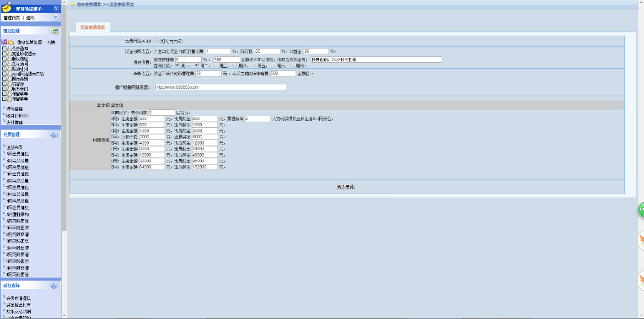The width and height of the screenshot is (644, 319).
Task: Click the lightbulb icon in the breadcrumb bar
Action: point(72,4)
